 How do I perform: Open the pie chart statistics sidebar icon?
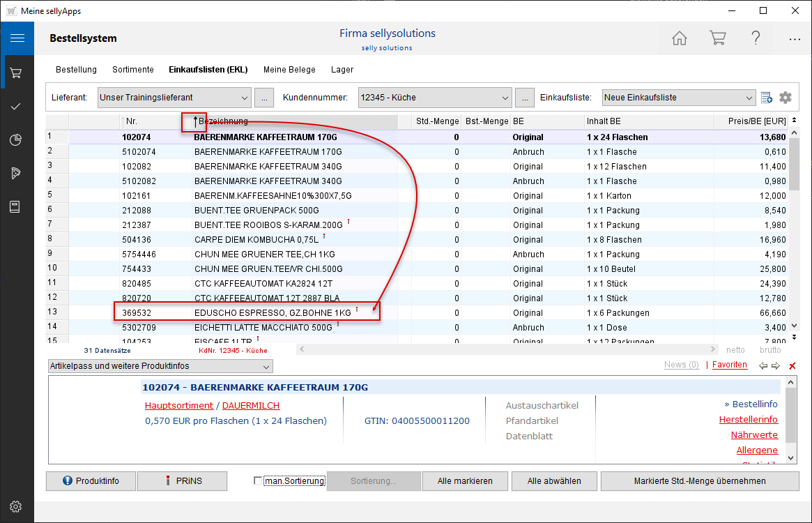(x=17, y=139)
